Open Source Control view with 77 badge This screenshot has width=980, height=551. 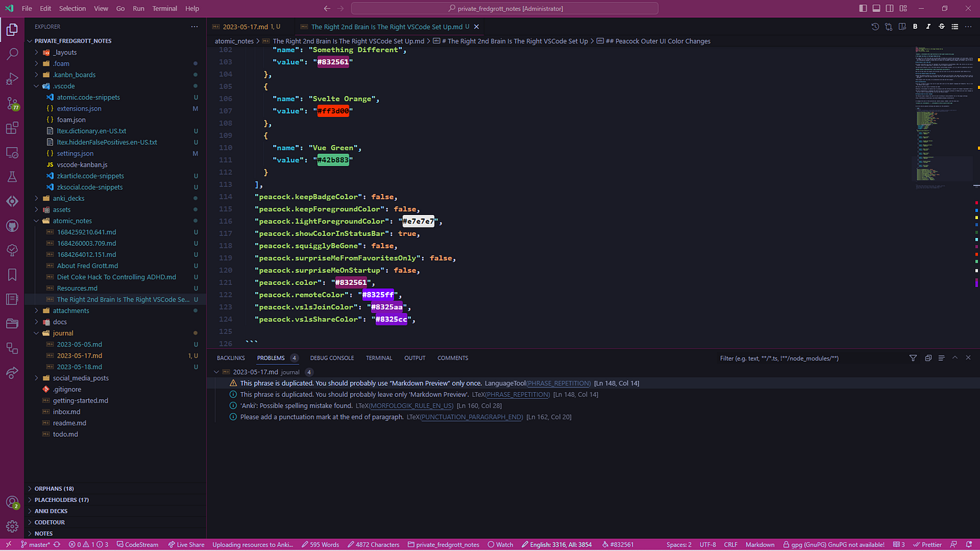[12, 104]
